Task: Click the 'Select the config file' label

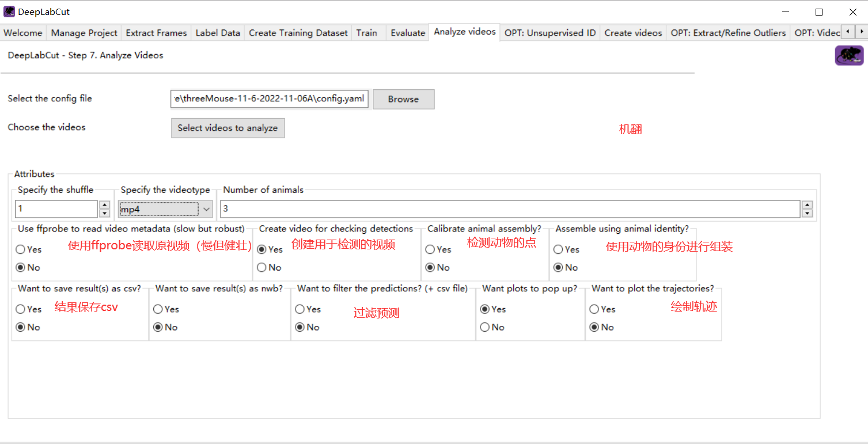Action: coord(50,98)
